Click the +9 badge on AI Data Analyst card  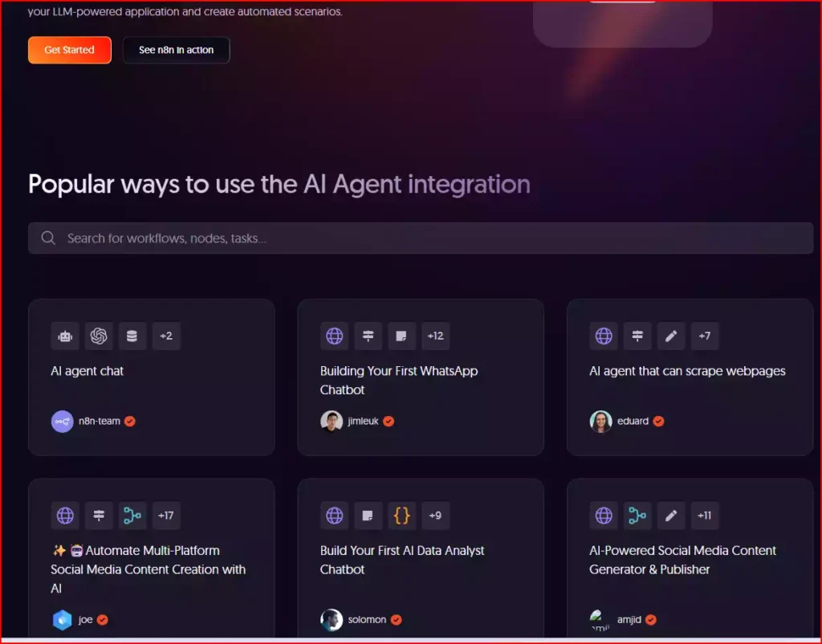coord(436,516)
